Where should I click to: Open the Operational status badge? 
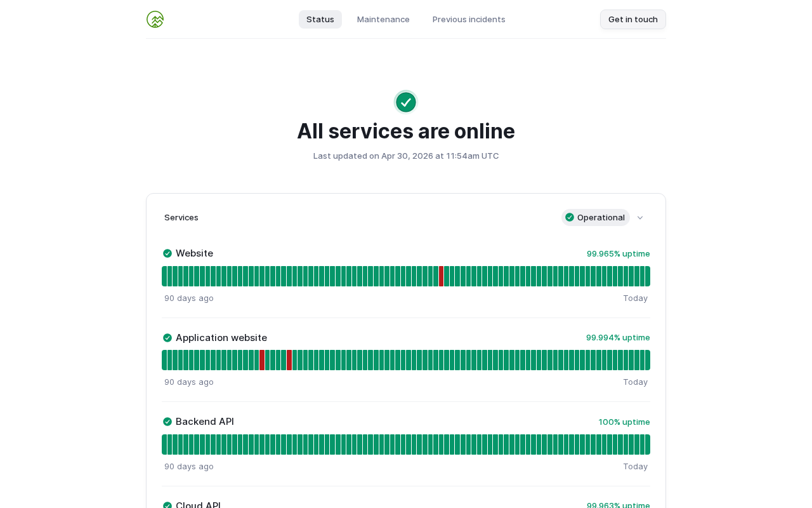point(596,217)
